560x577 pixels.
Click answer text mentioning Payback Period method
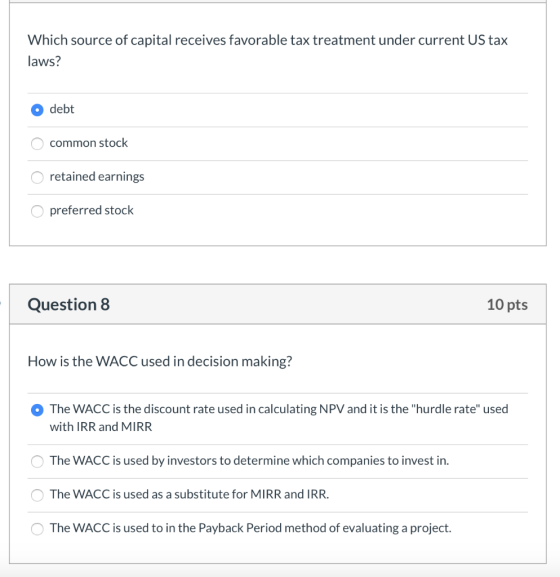point(251,528)
